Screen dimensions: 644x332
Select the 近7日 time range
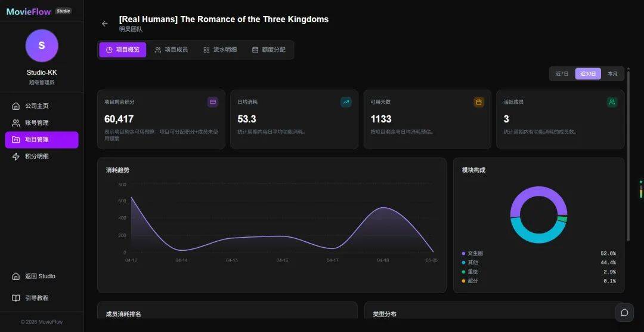pos(562,73)
